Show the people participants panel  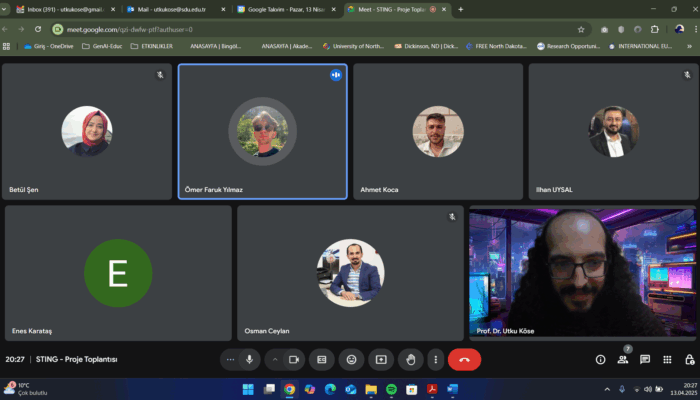[x=623, y=359]
